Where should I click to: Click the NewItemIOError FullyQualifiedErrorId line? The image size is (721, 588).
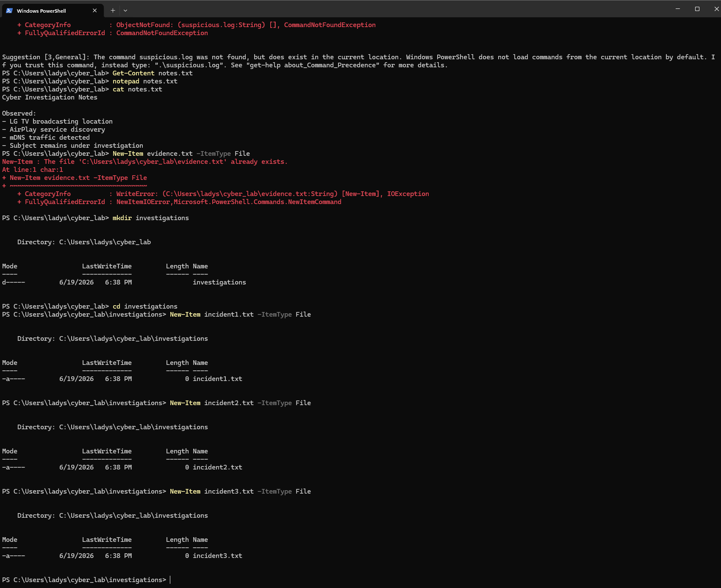tap(179, 202)
